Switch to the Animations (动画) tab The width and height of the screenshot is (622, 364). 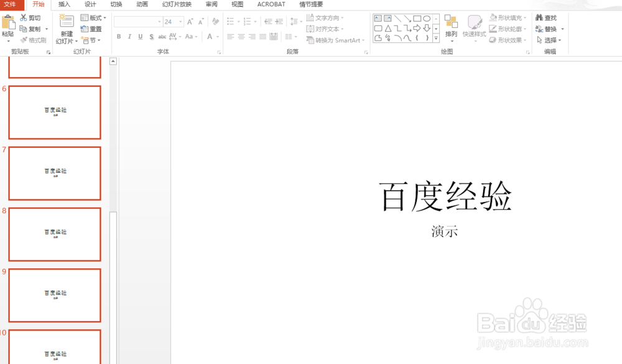[142, 4]
